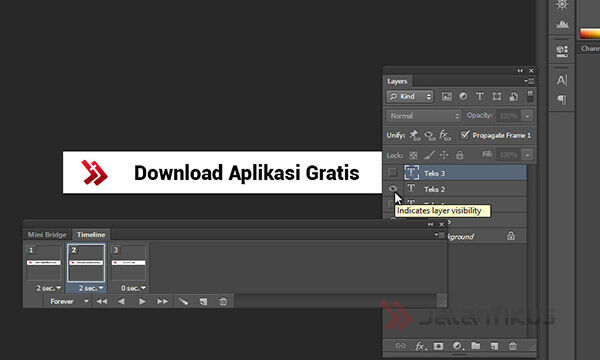
Task: Play the frame animation
Action: 142,301
